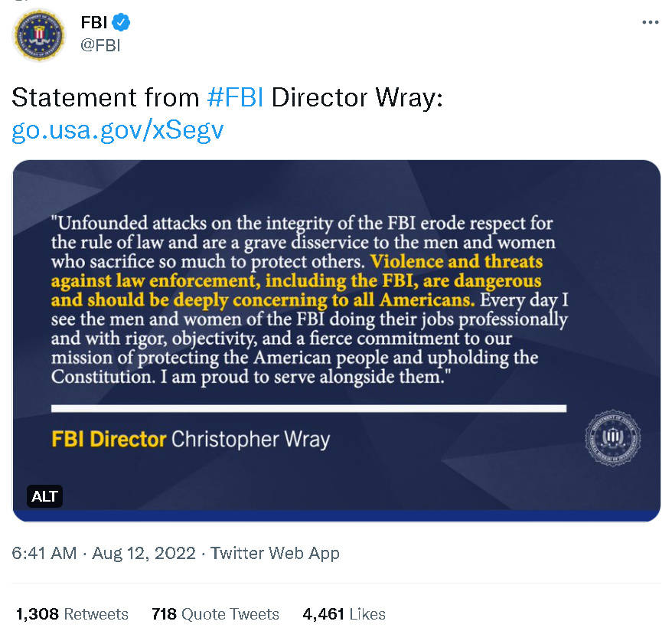
Task: Select the @FBI handle text
Action: (102, 43)
